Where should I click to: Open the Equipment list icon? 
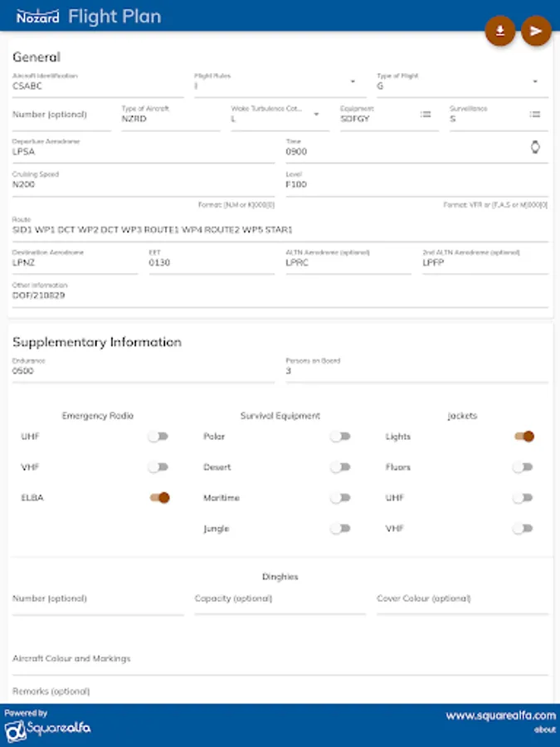click(x=426, y=115)
